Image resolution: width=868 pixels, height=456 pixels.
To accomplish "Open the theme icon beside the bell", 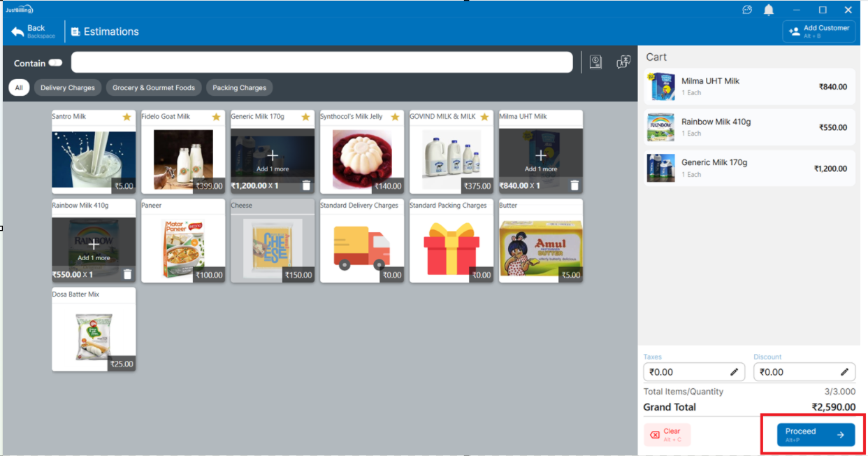I will pos(747,10).
